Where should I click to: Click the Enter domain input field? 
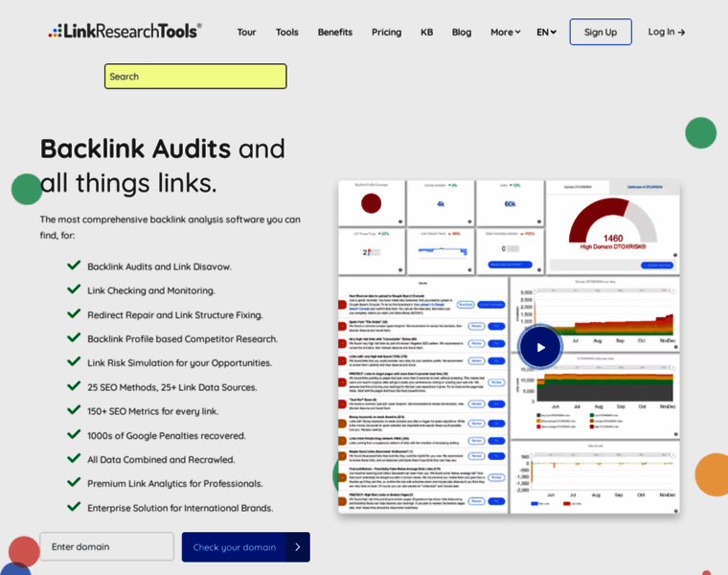click(x=106, y=546)
